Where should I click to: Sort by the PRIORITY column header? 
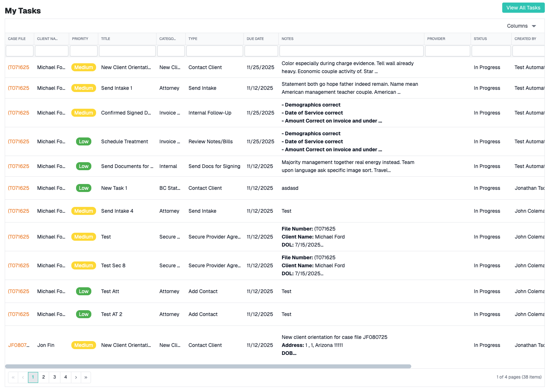pyautogui.click(x=80, y=39)
